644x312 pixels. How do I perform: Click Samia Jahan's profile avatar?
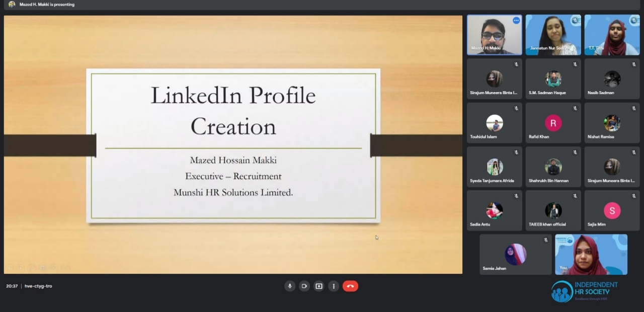(516, 254)
